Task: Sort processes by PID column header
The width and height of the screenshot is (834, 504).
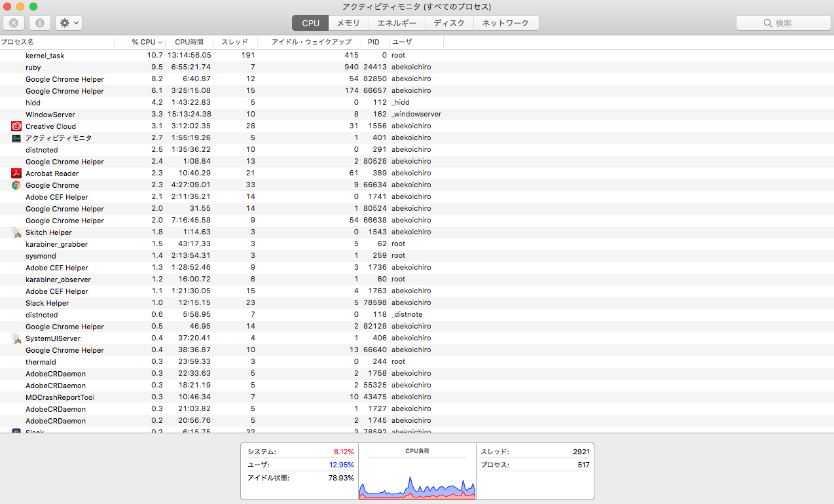Action: pyautogui.click(x=373, y=42)
